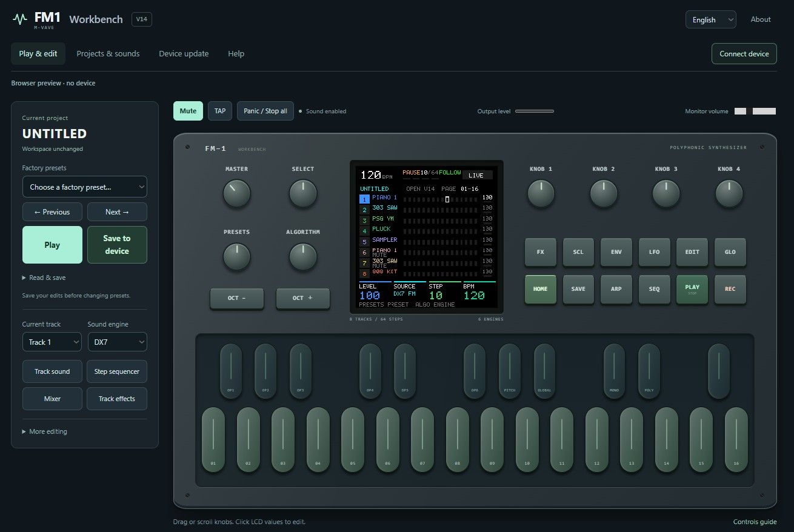Switch to POLY mode pad

click(x=649, y=371)
